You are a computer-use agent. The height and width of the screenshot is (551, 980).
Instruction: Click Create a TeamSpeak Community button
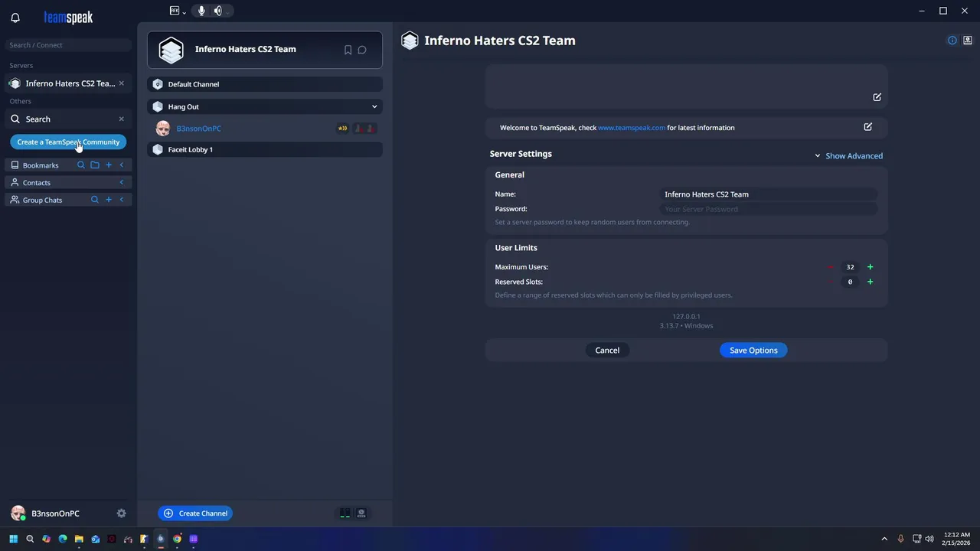click(x=68, y=142)
